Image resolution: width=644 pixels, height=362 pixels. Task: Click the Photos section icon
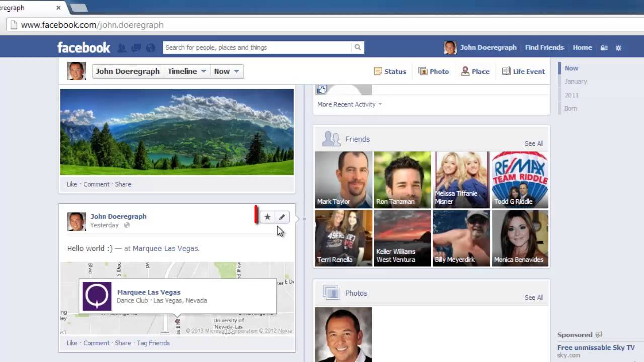[x=331, y=293]
